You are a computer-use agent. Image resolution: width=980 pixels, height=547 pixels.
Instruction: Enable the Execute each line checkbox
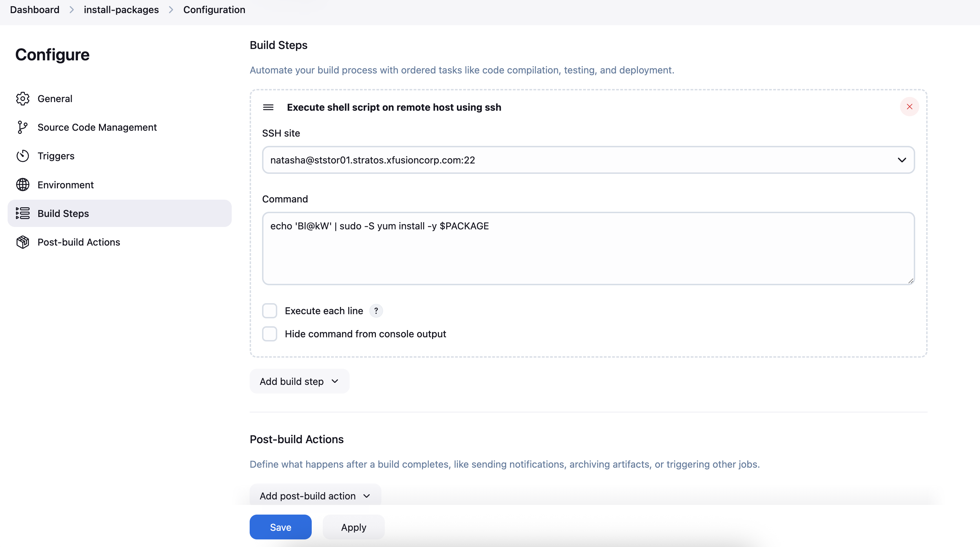click(270, 311)
